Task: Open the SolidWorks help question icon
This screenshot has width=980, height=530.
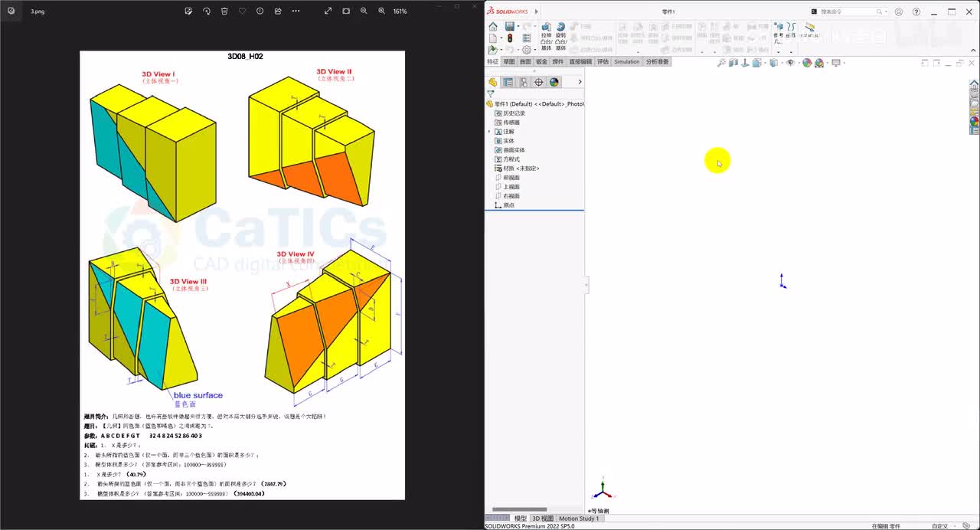Action: (x=916, y=11)
